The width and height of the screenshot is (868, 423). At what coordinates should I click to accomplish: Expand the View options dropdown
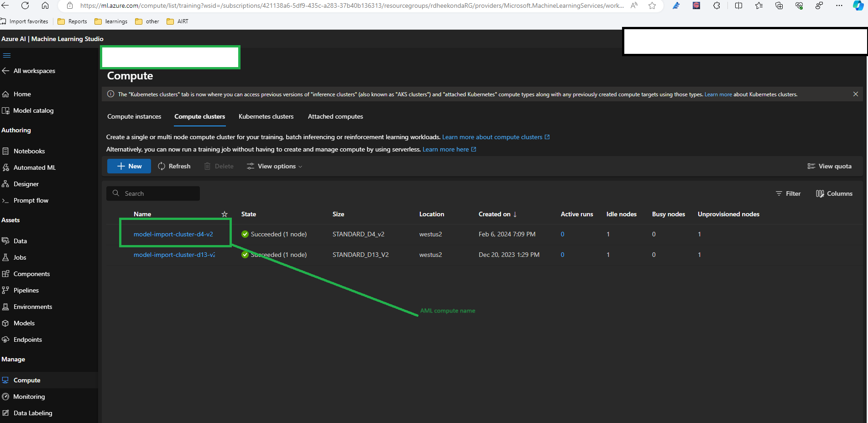(274, 166)
